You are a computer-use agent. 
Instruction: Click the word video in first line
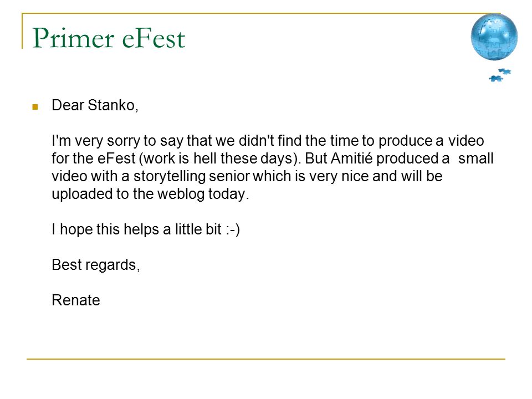coord(466,141)
